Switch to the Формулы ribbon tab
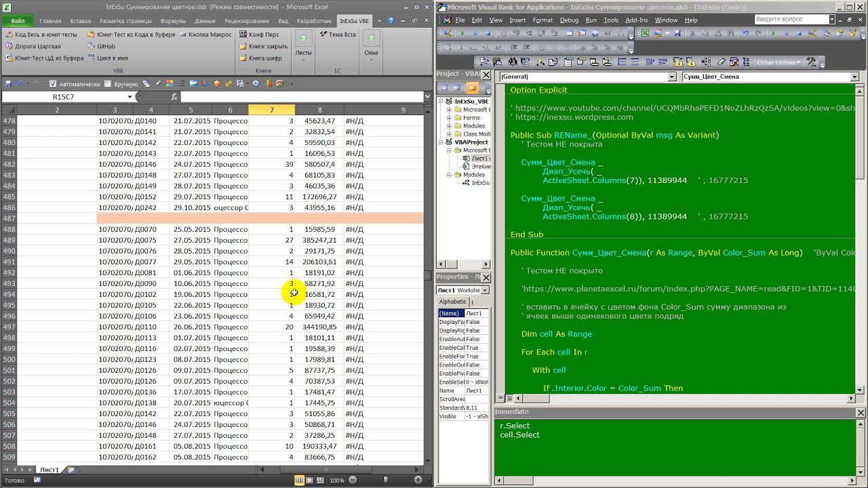The width and height of the screenshot is (868, 488). point(173,21)
